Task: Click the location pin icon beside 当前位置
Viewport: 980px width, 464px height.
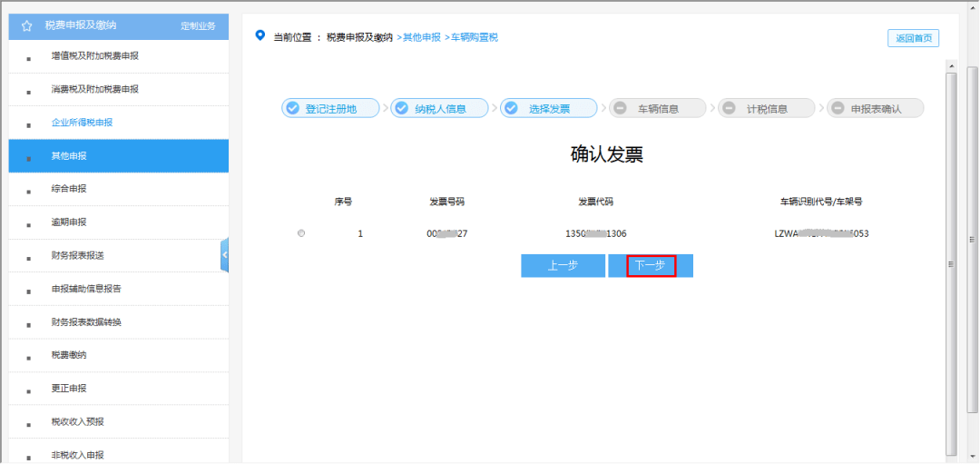Action: pos(260,35)
